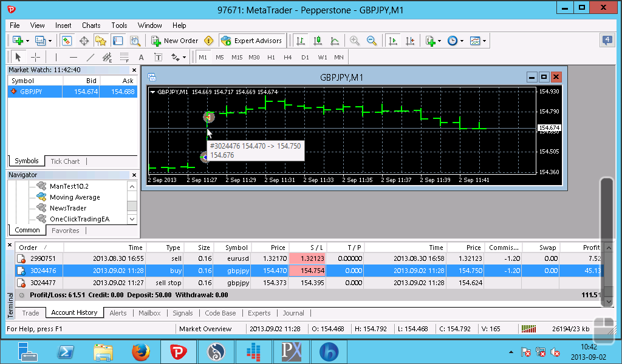Click the yellow MetaEditor diamond icon
Screen dimensions: 622x364
[x=209, y=41]
